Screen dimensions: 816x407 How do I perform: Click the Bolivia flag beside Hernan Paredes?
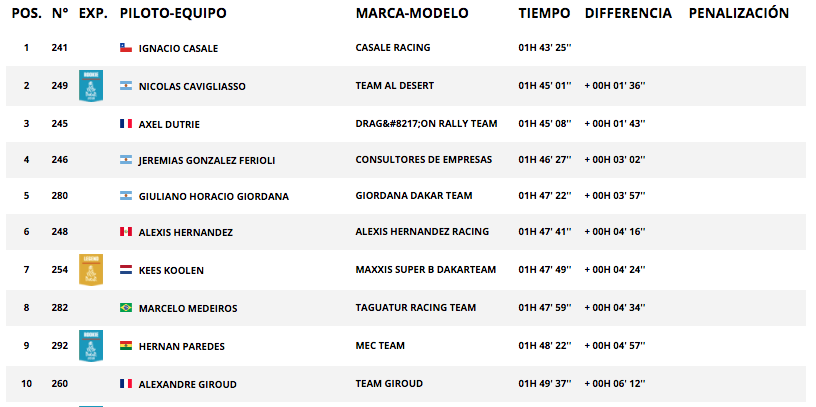coord(125,346)
